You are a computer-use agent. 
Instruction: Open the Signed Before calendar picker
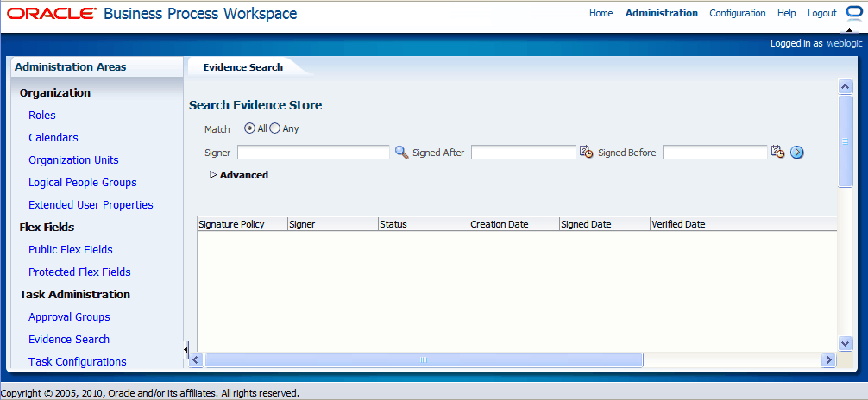(x=777, y=152)
